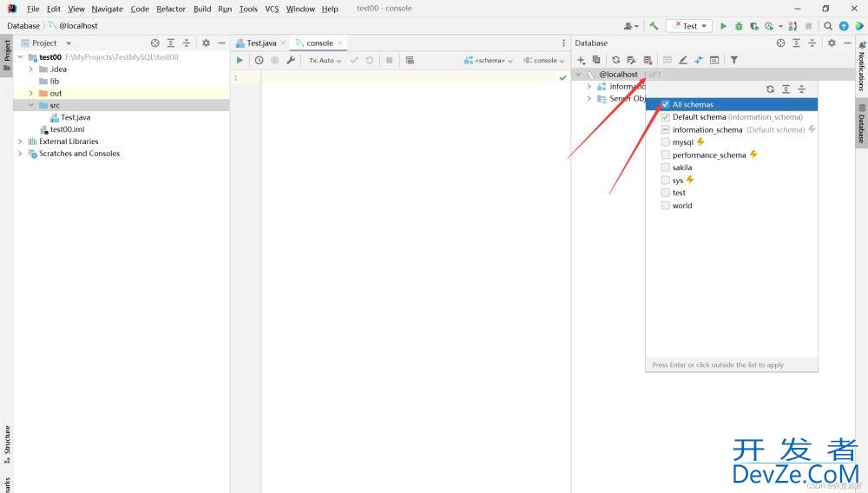Open editor tabs three-dot menu
The image size is (868, 493).
point(563,43)
